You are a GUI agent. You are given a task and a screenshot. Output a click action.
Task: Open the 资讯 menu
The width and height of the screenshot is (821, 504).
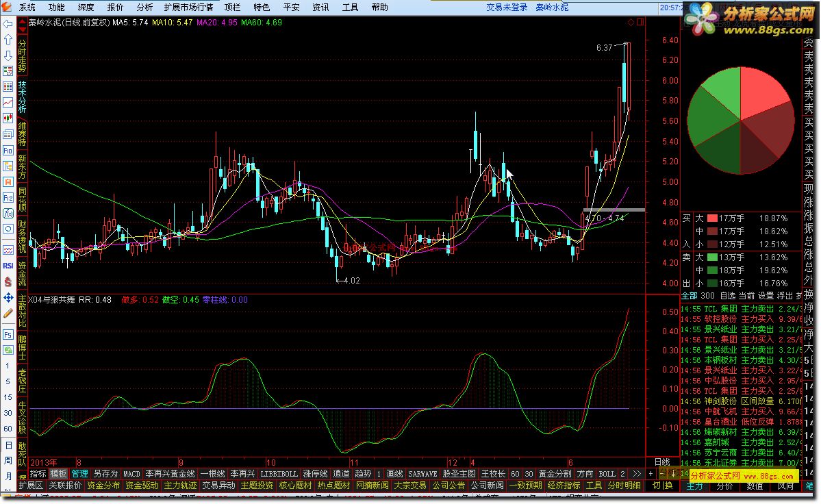tap(320, 8)
